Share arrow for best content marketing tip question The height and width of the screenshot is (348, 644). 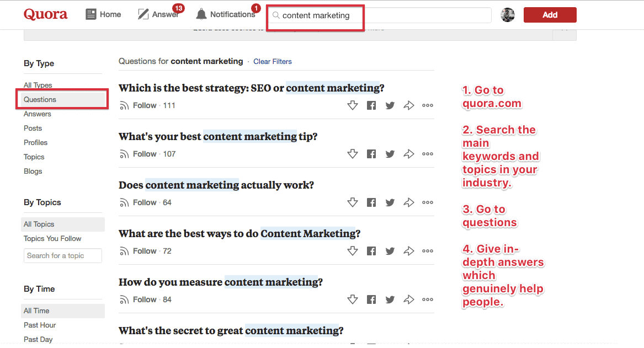point(409,154)
